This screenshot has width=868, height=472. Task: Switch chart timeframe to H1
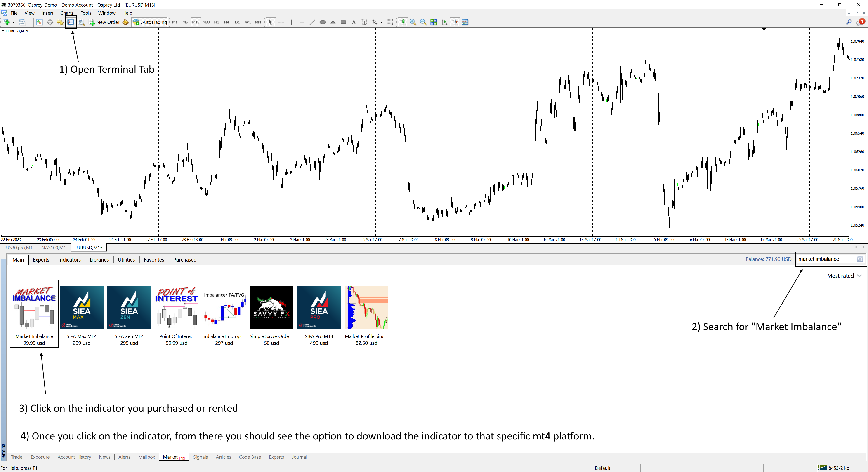click(216, 22)
